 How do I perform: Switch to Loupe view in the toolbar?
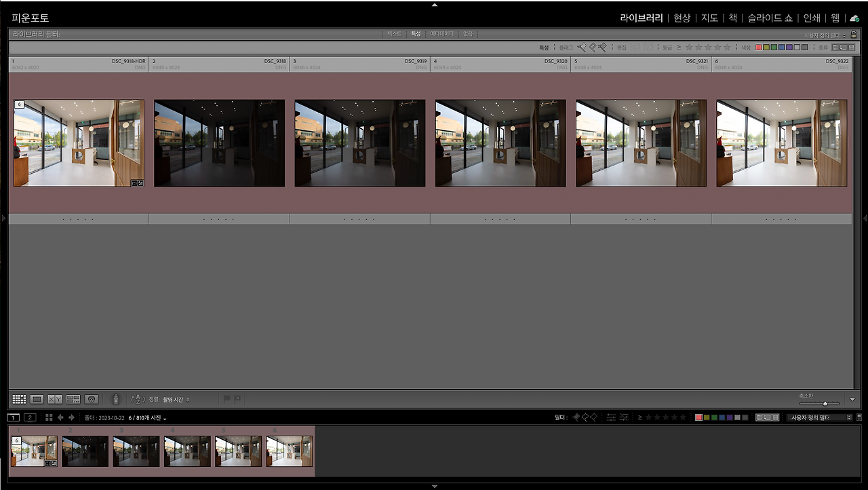pos(37,400)
